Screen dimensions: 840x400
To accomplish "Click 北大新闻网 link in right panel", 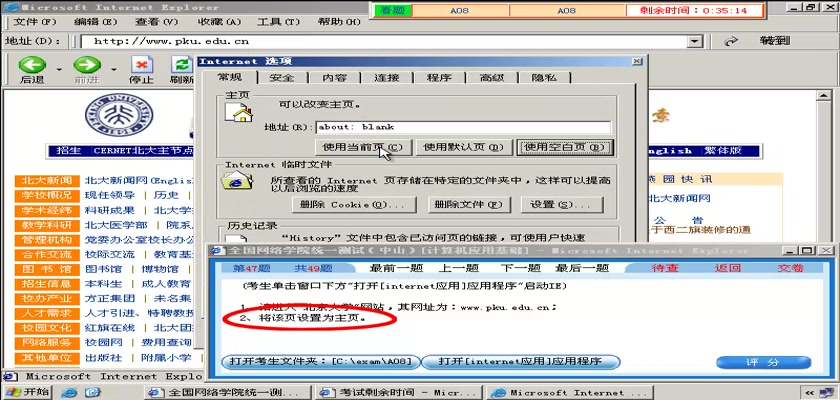I will point(679,198).
